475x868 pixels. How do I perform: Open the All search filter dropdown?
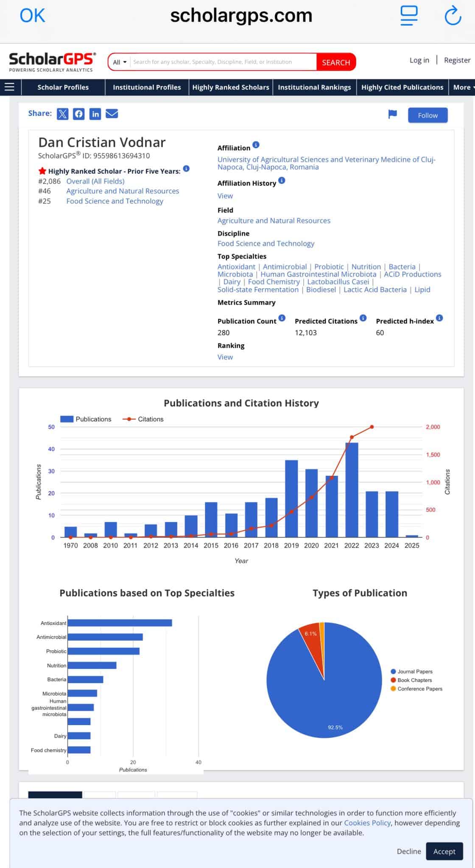(120, 62)
